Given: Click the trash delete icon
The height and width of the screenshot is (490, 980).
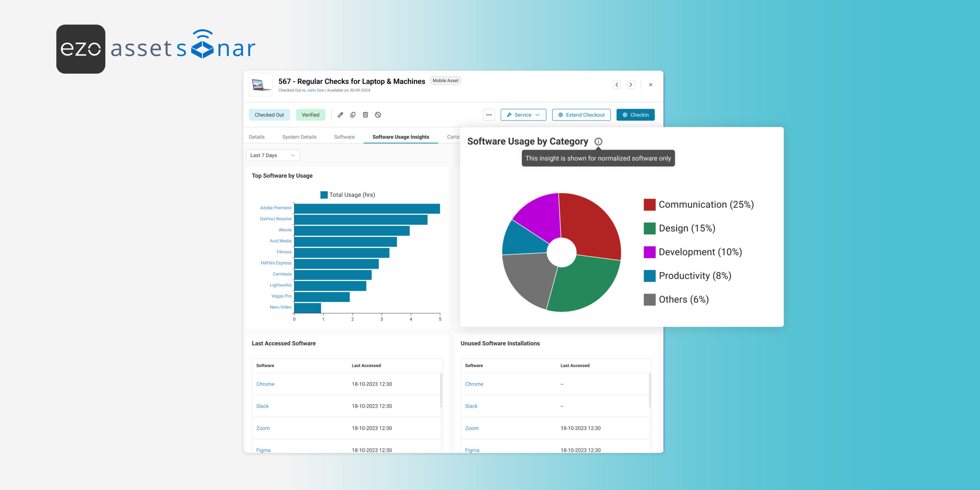Looking at the screenshot, I should click(366, 115).
